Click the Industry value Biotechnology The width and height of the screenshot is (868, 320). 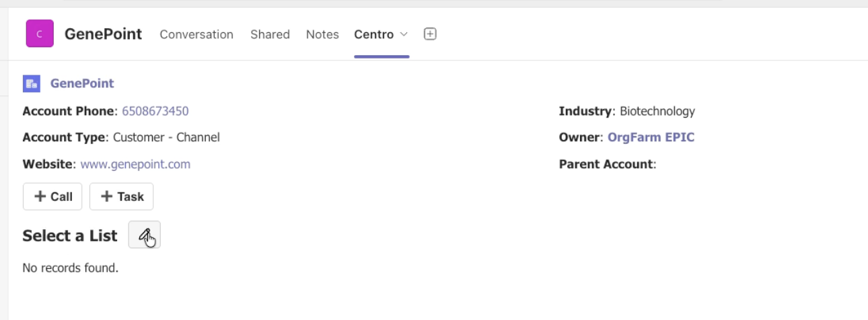657,111
